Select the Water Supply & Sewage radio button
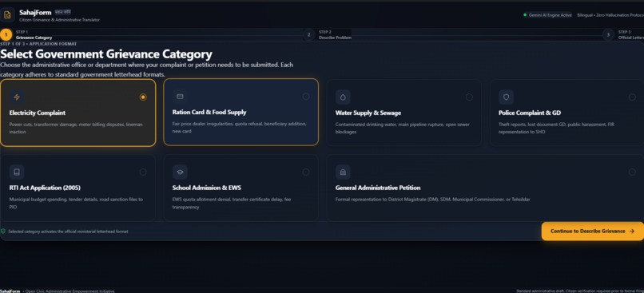Image resolution: width=644 pixels, height=293 pixels. [x=469, y=97]
